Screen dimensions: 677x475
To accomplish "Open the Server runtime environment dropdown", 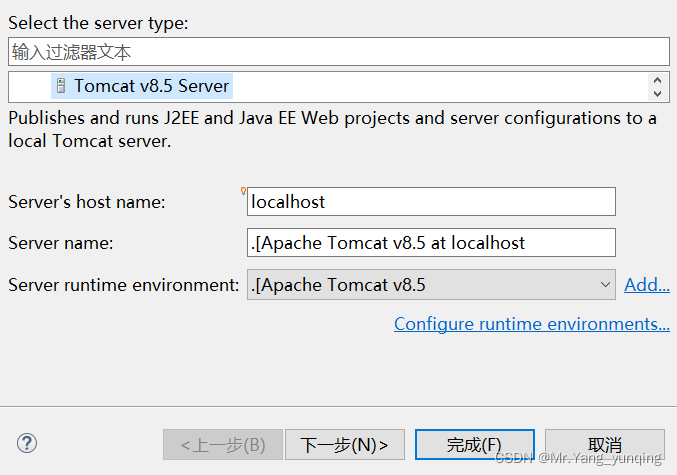I will tap(431, 285).
